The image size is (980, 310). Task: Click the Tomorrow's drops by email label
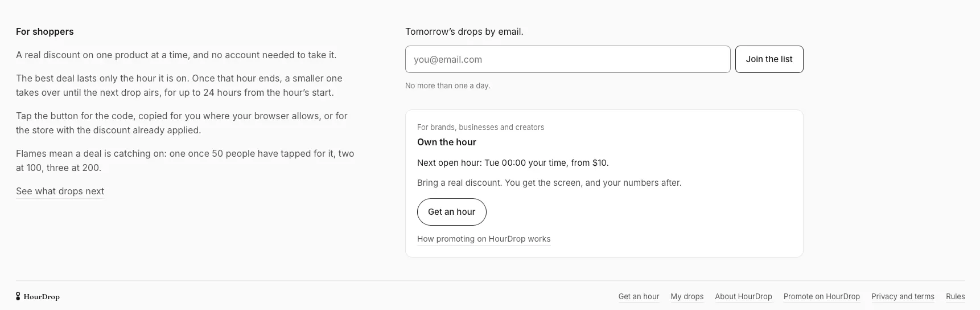[x=464, y=32]
